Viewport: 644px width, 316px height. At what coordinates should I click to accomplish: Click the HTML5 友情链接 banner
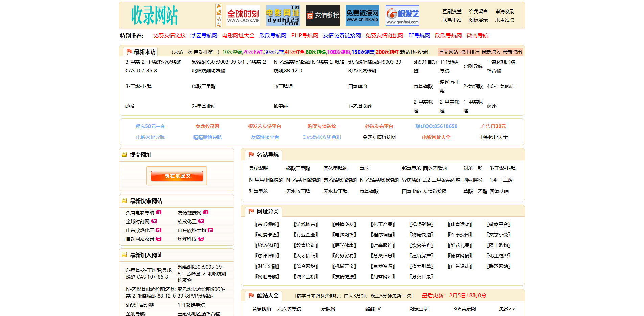pos(322,16)
